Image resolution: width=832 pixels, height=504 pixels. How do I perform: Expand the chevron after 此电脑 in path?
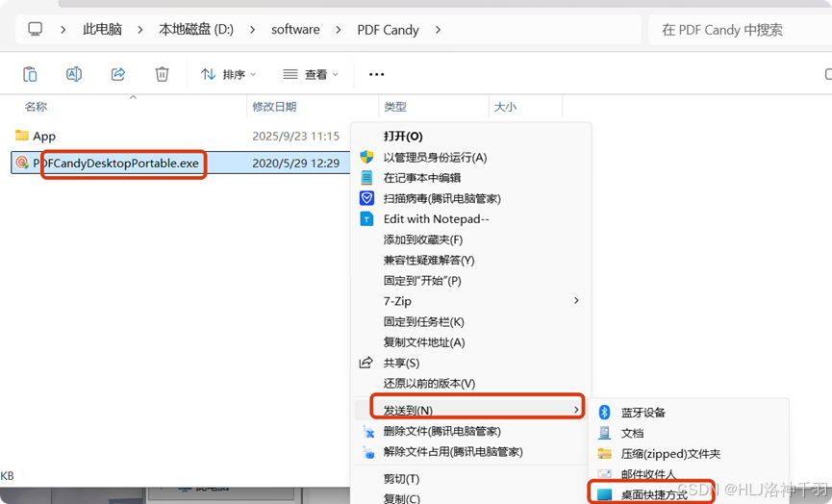click(140, 30)
